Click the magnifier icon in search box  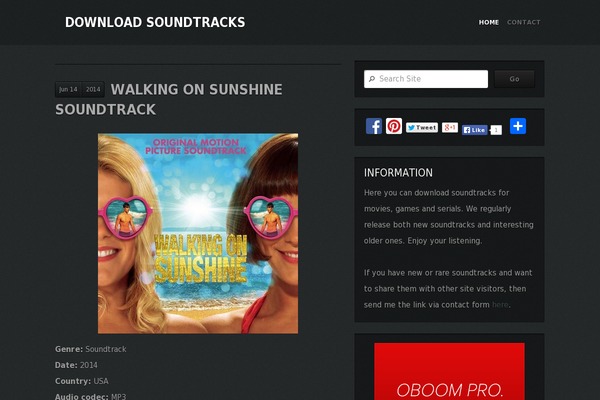click(372, 79)
